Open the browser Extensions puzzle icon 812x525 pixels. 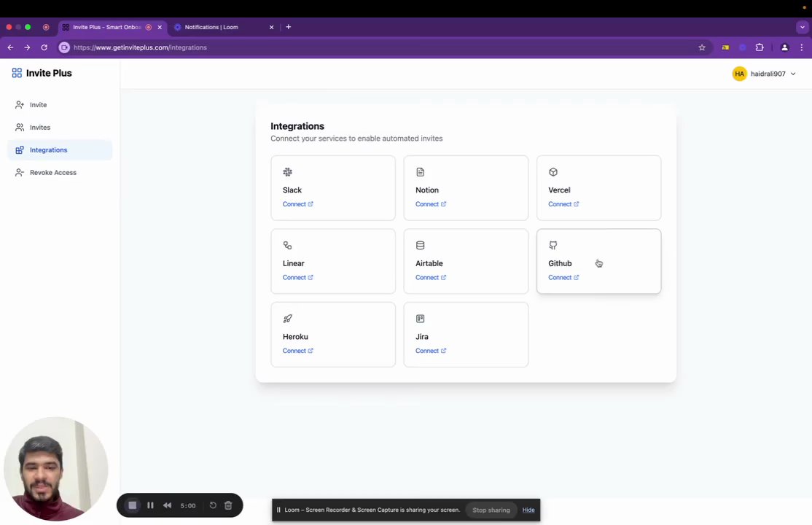click(x=760, y=47)
